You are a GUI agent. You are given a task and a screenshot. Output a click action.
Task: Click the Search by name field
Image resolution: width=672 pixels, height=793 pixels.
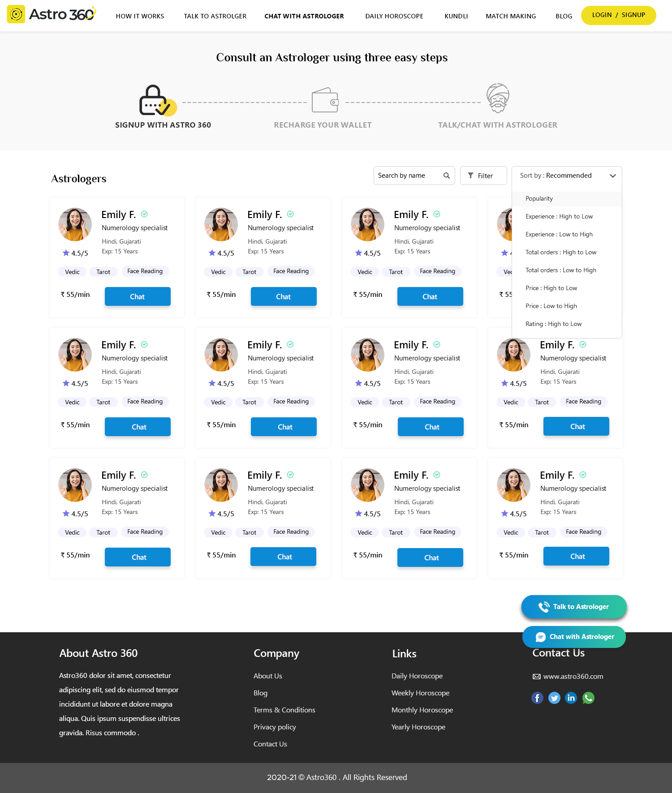tap(408, 176)
